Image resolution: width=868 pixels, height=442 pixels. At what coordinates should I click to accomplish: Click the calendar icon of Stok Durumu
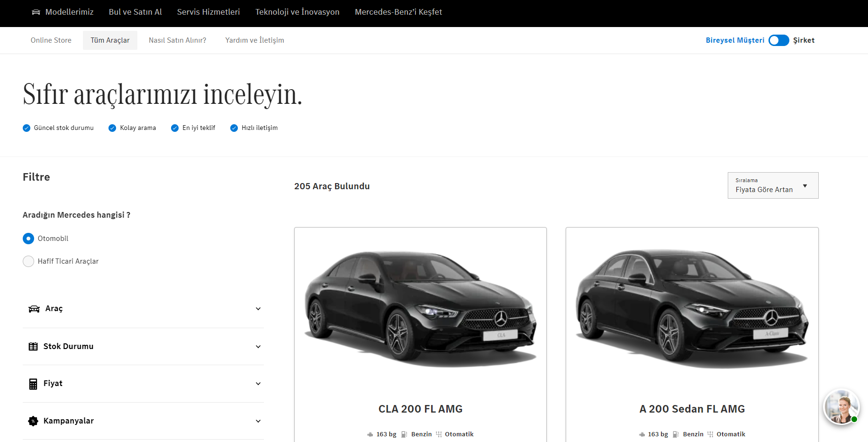click(33, 347)
